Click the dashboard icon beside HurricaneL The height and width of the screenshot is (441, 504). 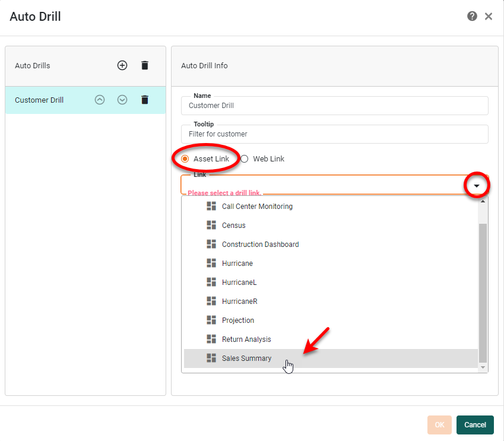[x=211, y=282]
